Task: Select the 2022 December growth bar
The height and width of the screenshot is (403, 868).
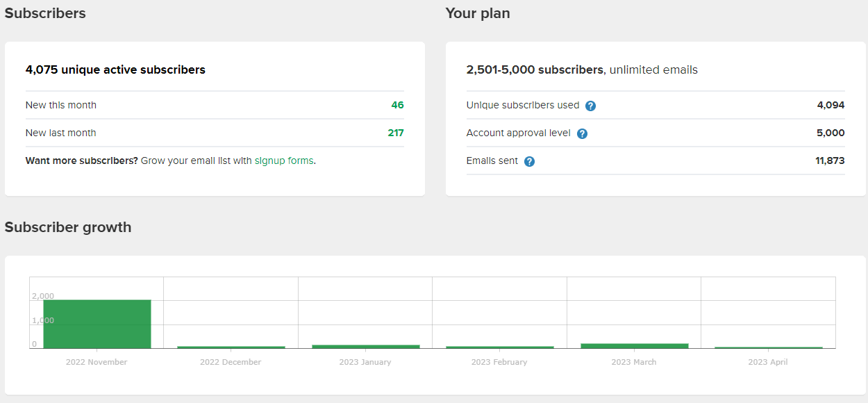Action: tap(231, 347)
